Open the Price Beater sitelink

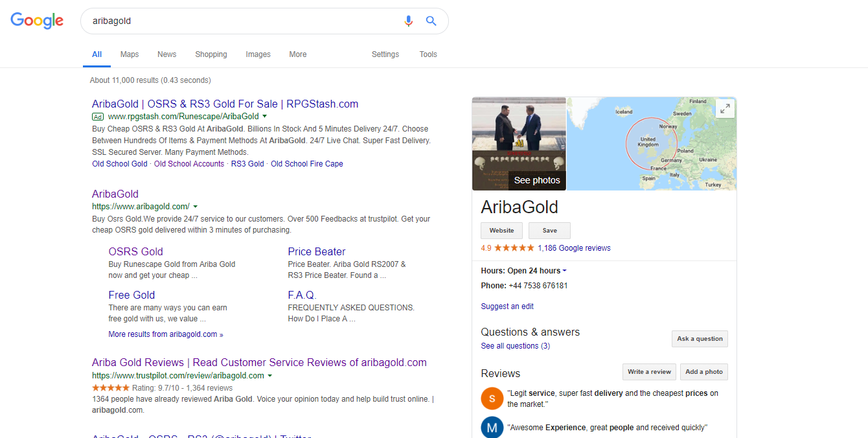[317, 251]
